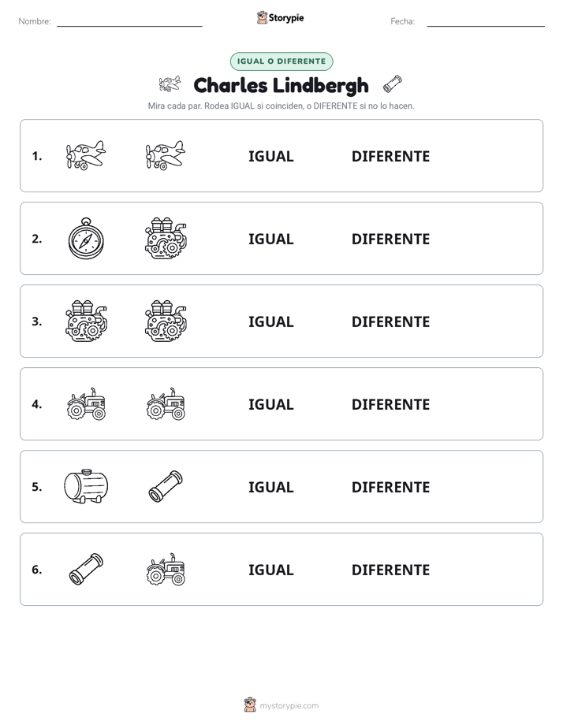The width and height of the screenshot is (563, 728).
Task: Click the engine icon next to the compass
Action: tap(166, 238)
